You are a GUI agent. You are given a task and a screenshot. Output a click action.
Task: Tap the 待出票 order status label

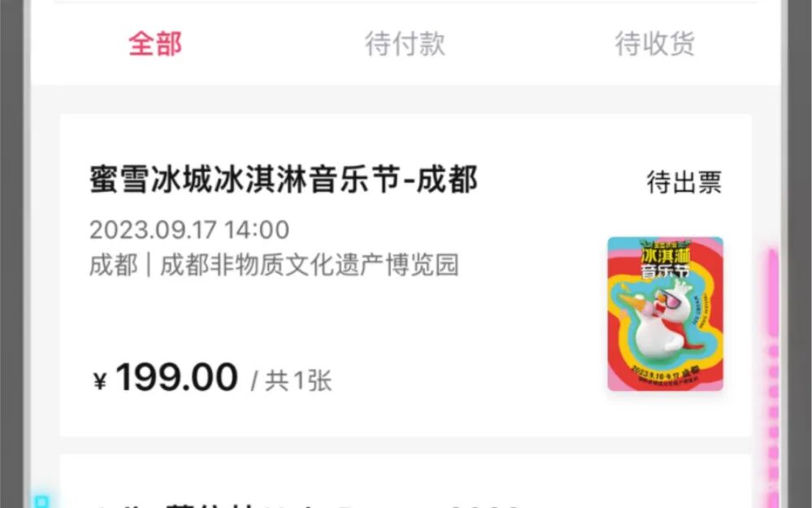[684, 182]
